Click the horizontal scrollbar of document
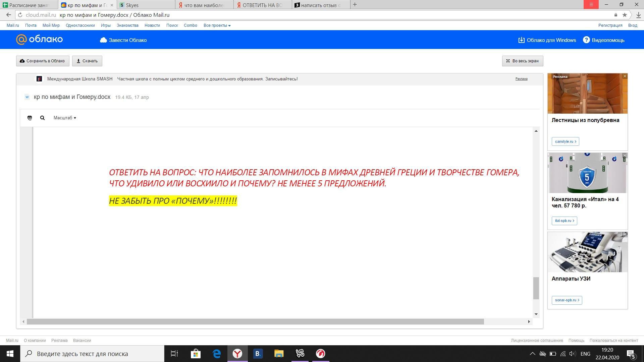The height and width of the screenshot is (362, 644). pyautogui.click(x=255, y=322)
